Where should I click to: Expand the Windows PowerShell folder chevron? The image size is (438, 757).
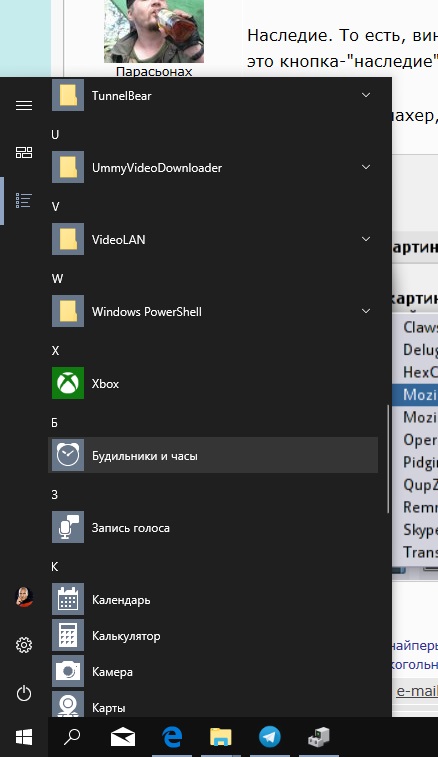click(x=366, y=311)
